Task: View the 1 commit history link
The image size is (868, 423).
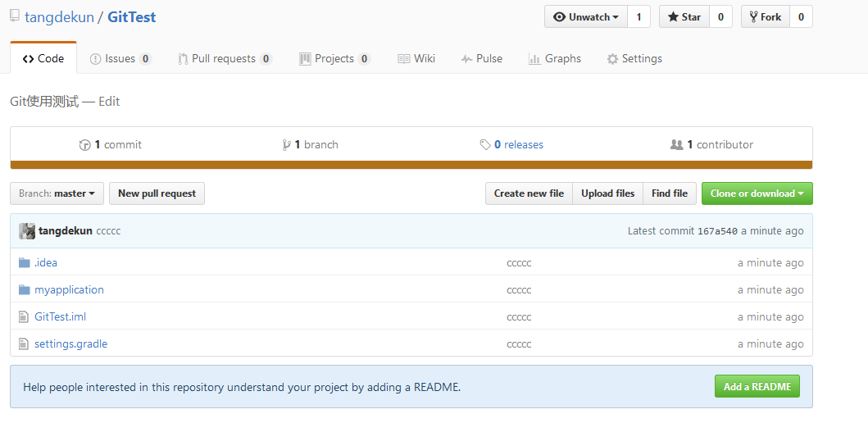Action: click(110, 144)
